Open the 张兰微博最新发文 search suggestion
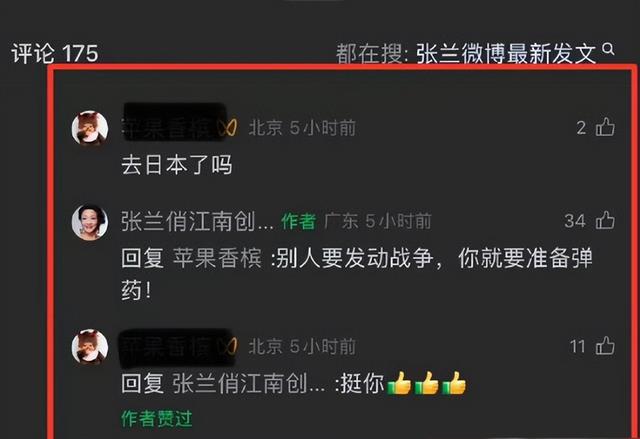The width and height of the screenshot is (640, 439). (x=505, y=54)
